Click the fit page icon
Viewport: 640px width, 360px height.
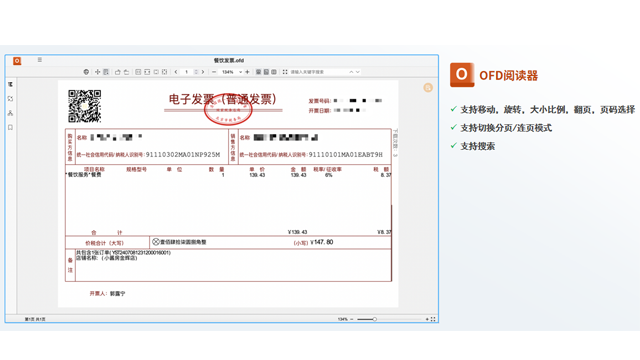coord(156,72)
